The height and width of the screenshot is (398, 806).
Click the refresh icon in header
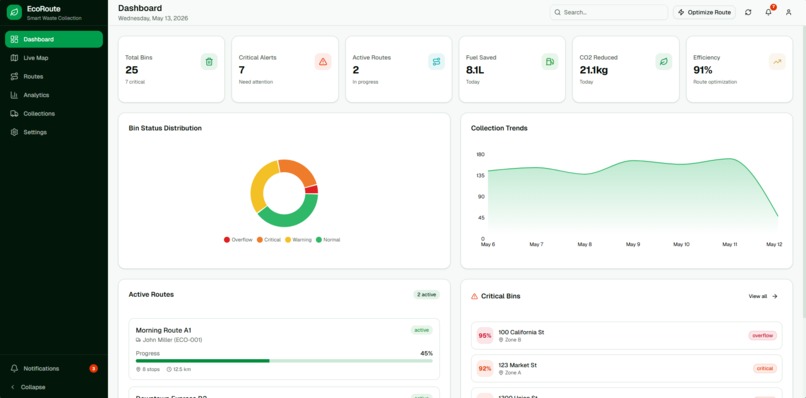click(x=748, y=12)
